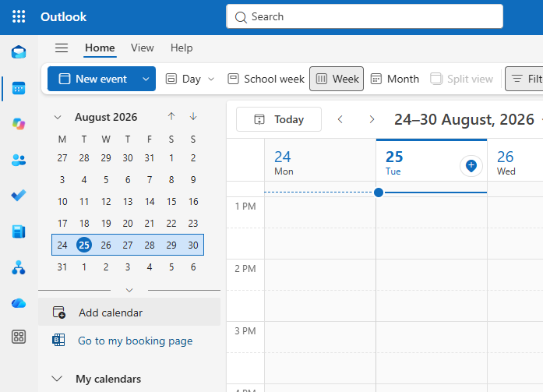The height and width of the screenshot is (392, 543).
Task: Toggle Split view
Action: tap(461, 79)
